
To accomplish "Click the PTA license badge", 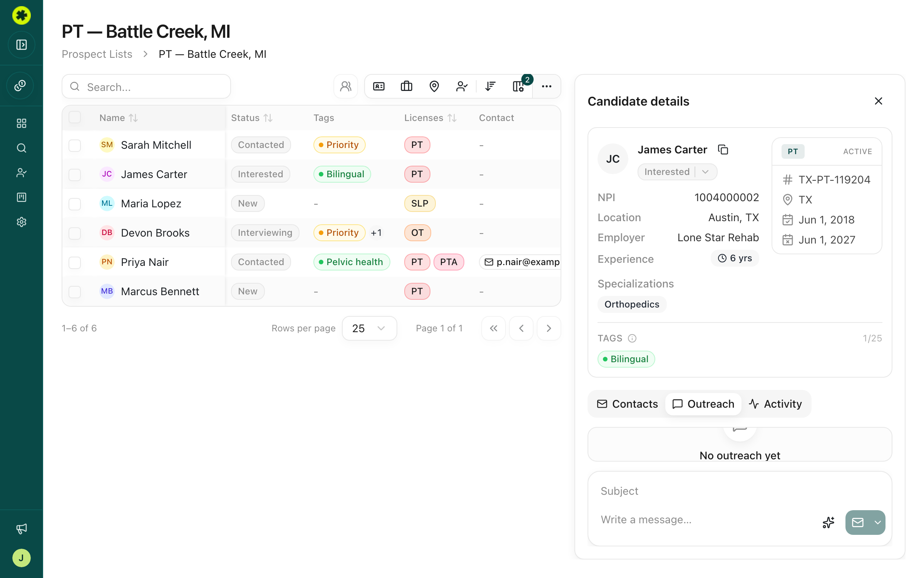I will point(449,262).
